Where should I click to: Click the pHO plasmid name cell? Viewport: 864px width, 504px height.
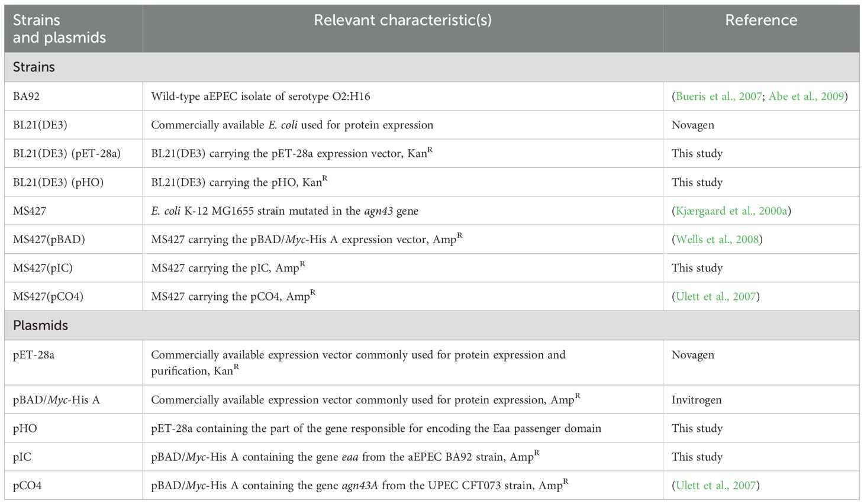tap(25, 428)
